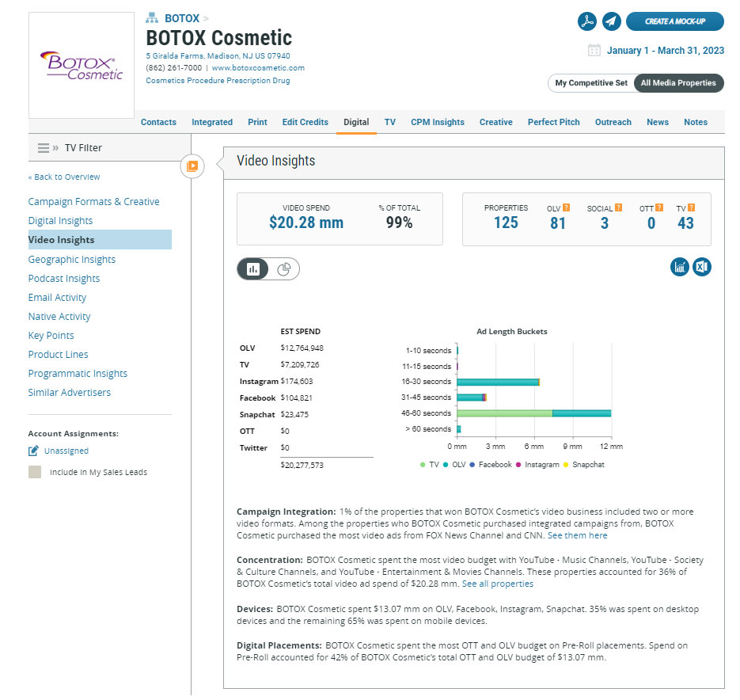Select Video Insights in the sidebar
740x700 pixels.
click(x=100, y=239)
